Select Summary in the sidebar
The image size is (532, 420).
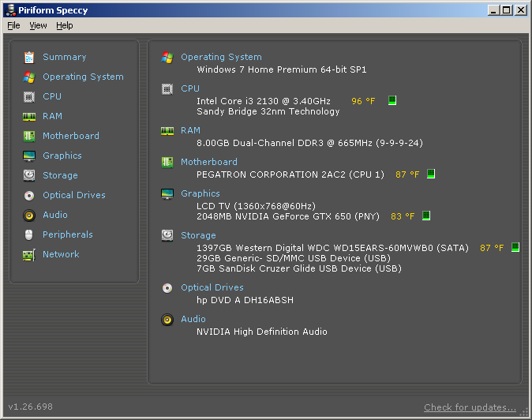65,57
